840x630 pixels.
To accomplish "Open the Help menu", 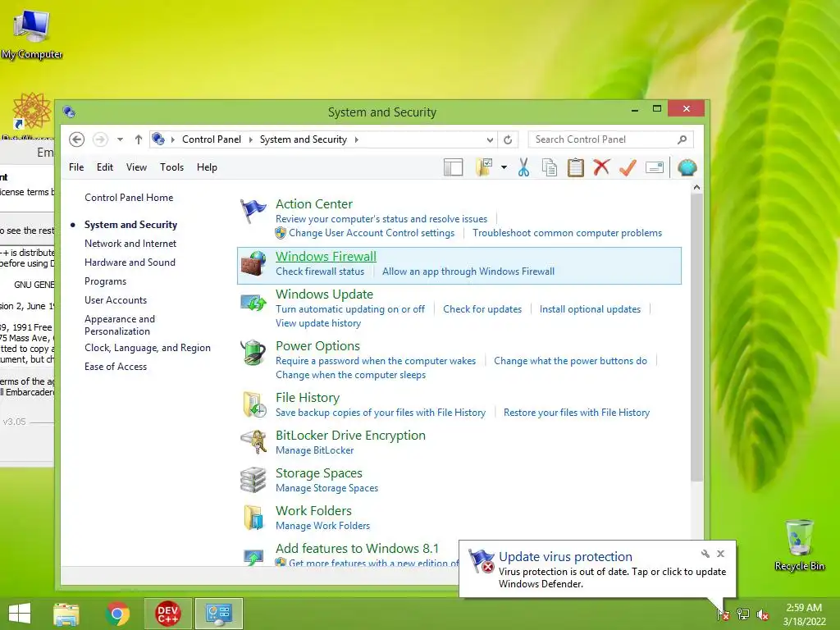I will point(207,167).
